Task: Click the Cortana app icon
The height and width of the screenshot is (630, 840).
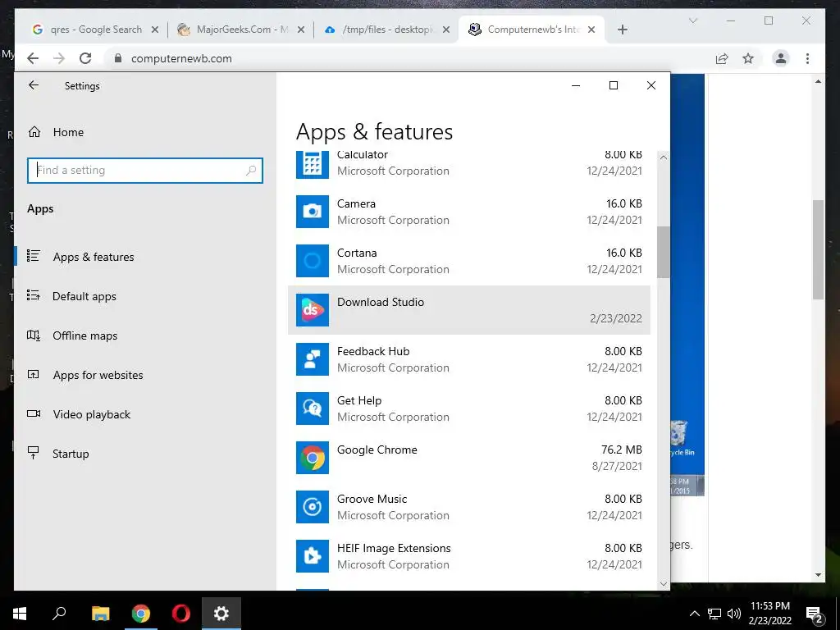Action: [313, 261]
